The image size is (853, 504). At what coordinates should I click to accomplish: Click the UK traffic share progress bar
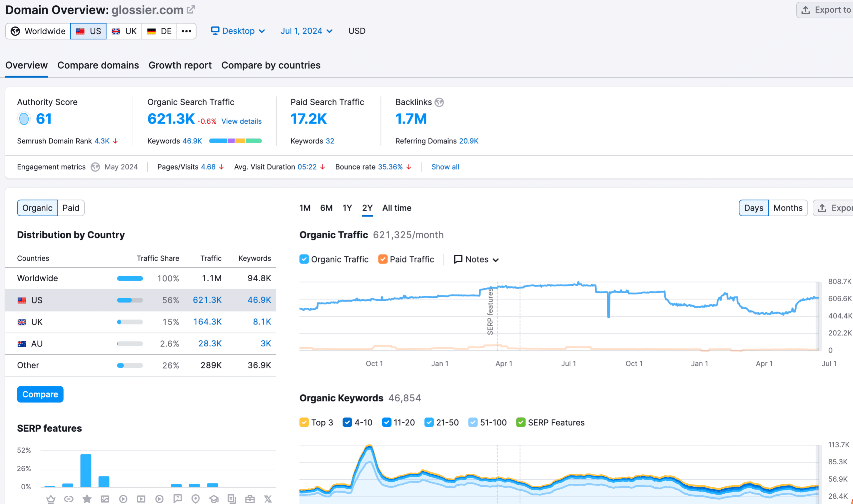pyautogui.click(x=130, y=322)
